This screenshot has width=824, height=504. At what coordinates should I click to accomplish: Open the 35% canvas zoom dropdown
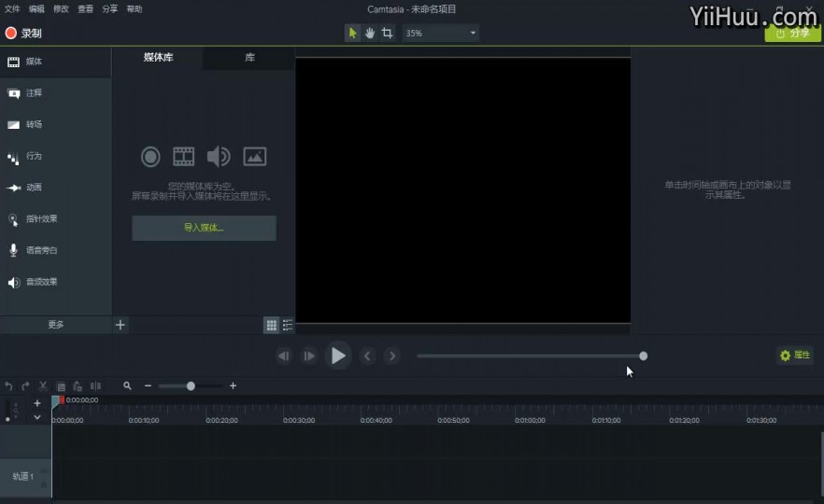[x=440, y=33]
